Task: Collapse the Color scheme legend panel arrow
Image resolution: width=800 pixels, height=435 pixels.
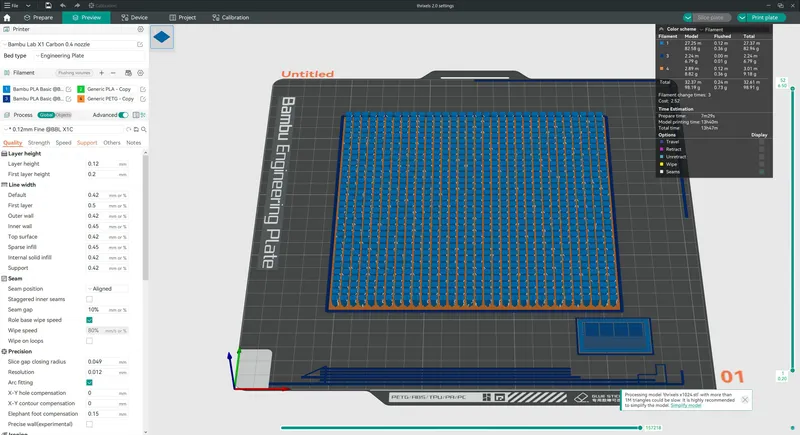Action: [x=661, y=29]
